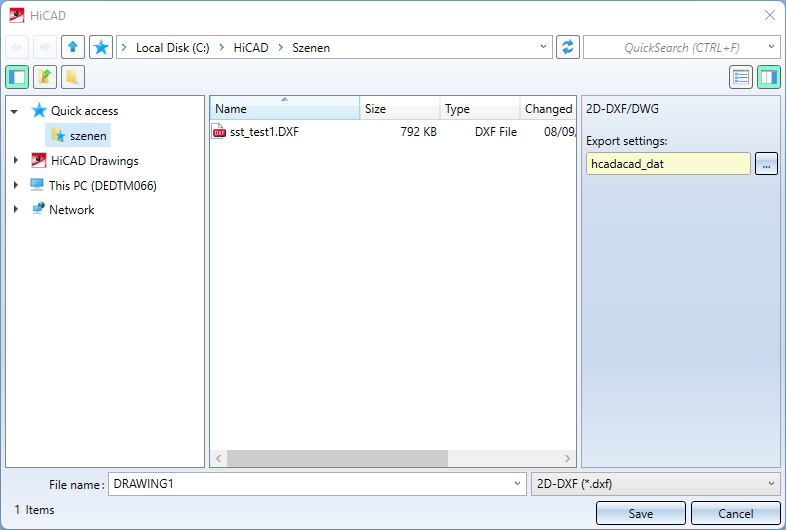This screenshot has width=786, height=530.
Task: Click the 792 KB size cell
Action: click(x=418, y=132)
